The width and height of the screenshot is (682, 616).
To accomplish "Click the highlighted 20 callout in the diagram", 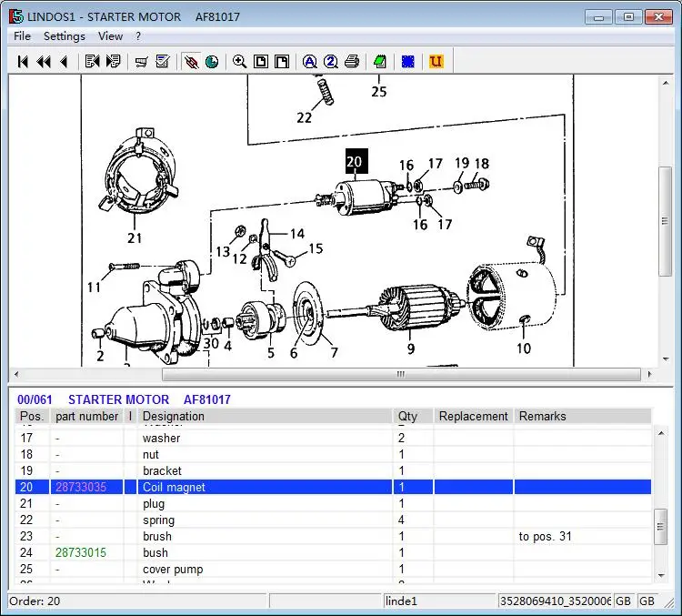I will [356, 161].
